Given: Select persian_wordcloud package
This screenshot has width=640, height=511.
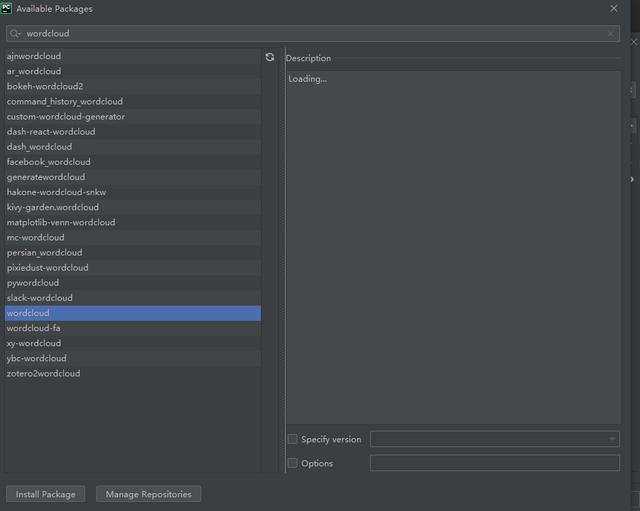Looking at the screenshot, I should click(133, 253).
